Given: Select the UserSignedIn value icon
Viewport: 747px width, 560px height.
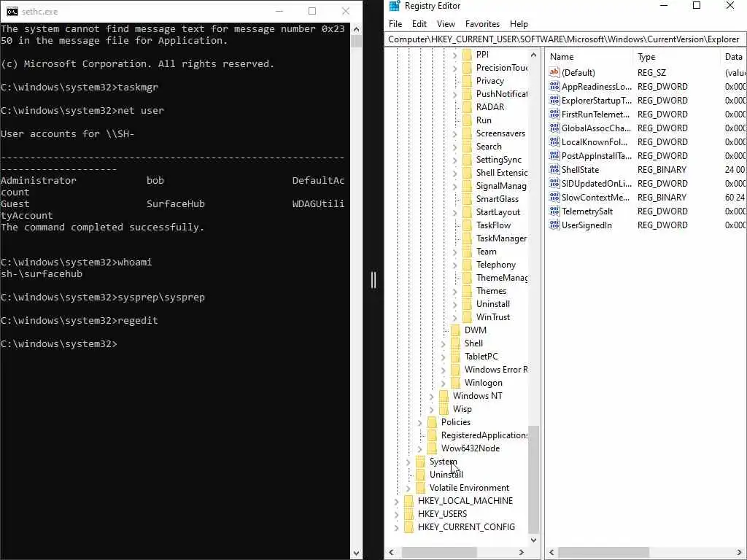Looking at the screenshot, I should 554,225.
